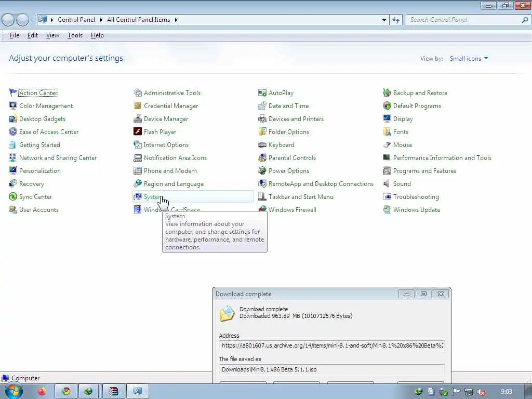Open the Windows Firewall link
The height and width of the screenshot is (399, 532).
point(292,210)
